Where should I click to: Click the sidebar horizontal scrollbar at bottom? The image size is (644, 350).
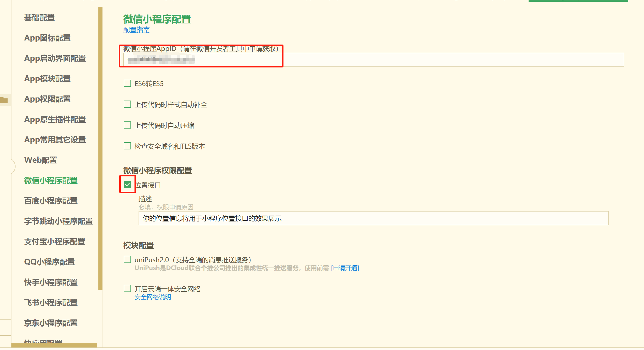click(x=54, y=345)
